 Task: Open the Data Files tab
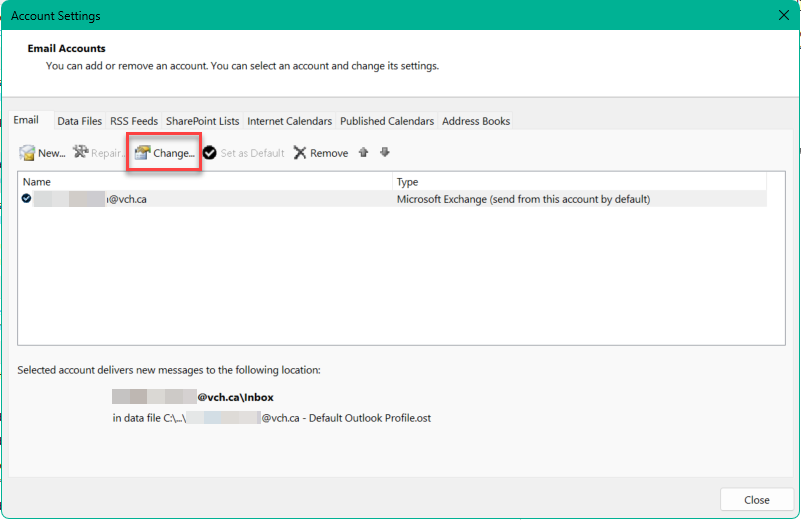[x=80, y=121]
